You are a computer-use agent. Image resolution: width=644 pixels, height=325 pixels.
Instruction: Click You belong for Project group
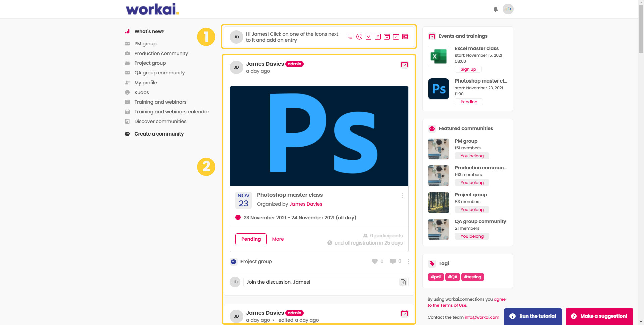pos(472,210)
